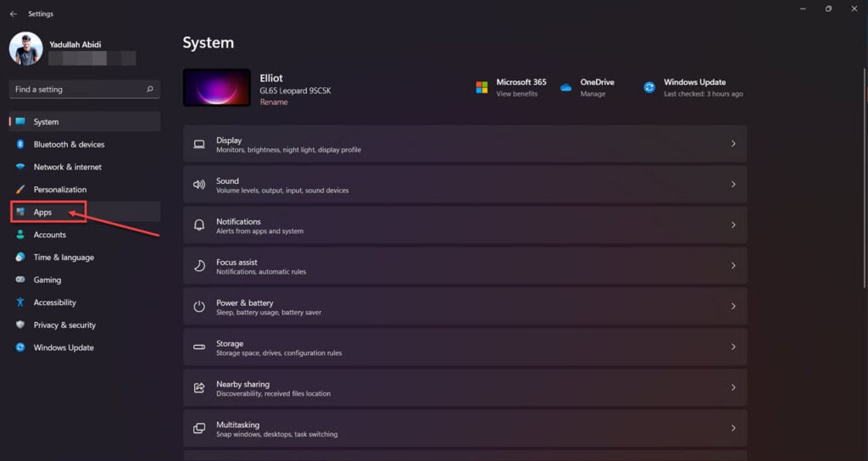The width and height of the screenshot is (868, 461).
Task: Click the Nearby sharing icon
Action: coord(199,387)
